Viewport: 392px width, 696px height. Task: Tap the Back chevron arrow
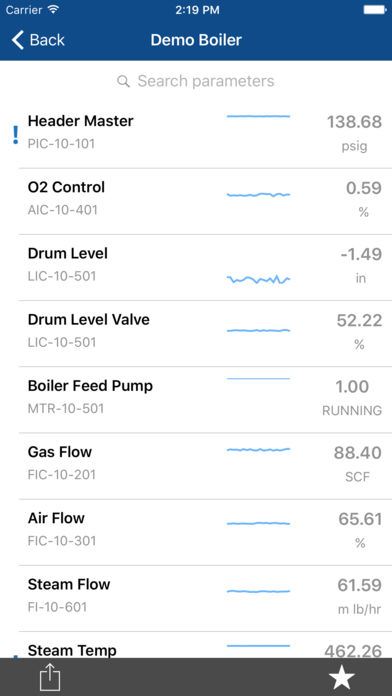[17, 40]
